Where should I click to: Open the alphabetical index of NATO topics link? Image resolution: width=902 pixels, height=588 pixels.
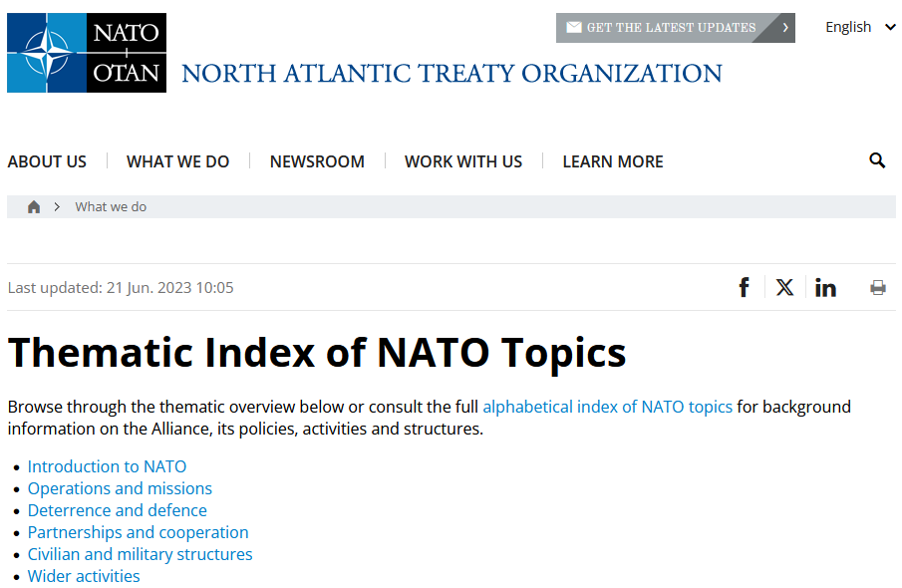(607, 407)
